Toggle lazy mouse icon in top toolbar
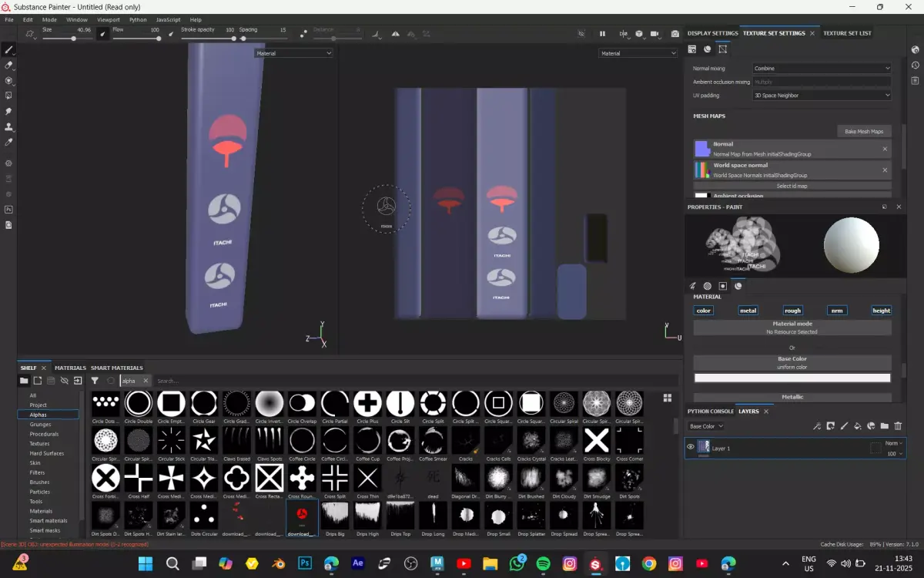The width and height of the screenshot is (924, 578). pyautogui.click(x=303, y=34)
